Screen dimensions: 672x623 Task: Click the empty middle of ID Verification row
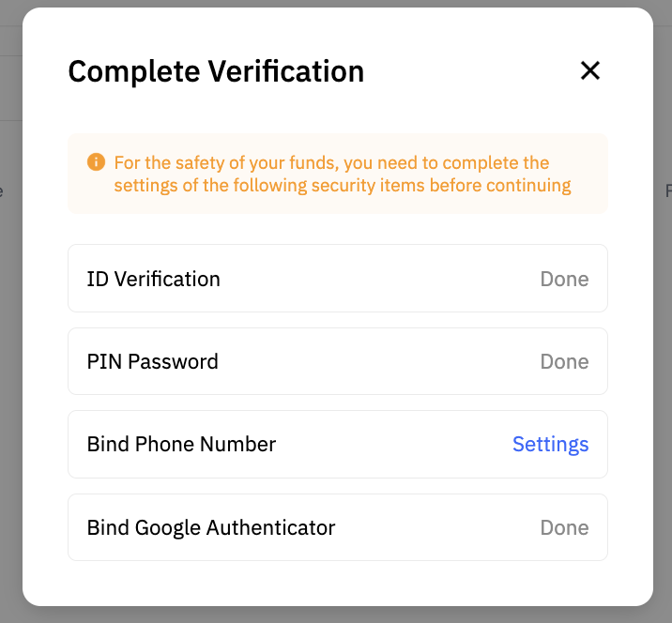pyautogui.click(x=375, y=279)
